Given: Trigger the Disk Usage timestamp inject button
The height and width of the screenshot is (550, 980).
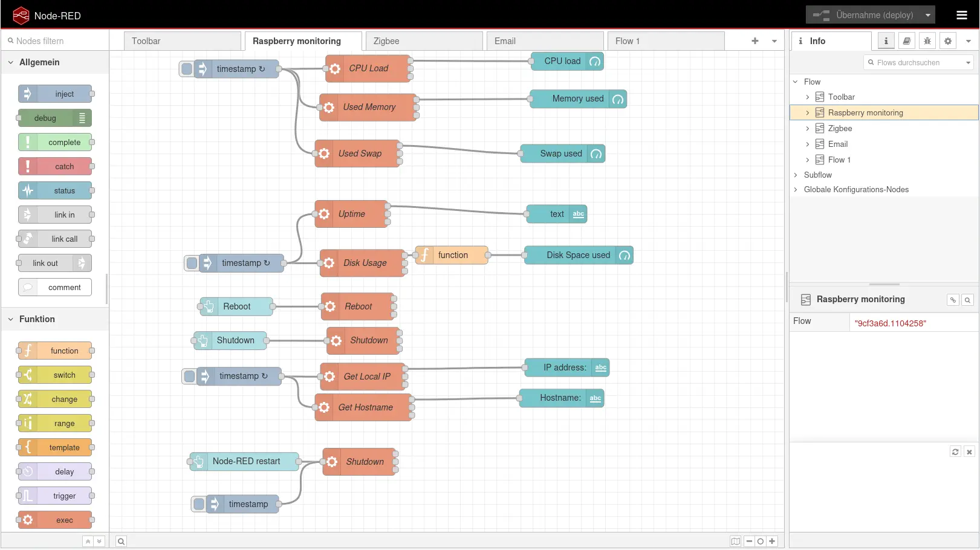Looking at the screenshot, I should 192,263.
